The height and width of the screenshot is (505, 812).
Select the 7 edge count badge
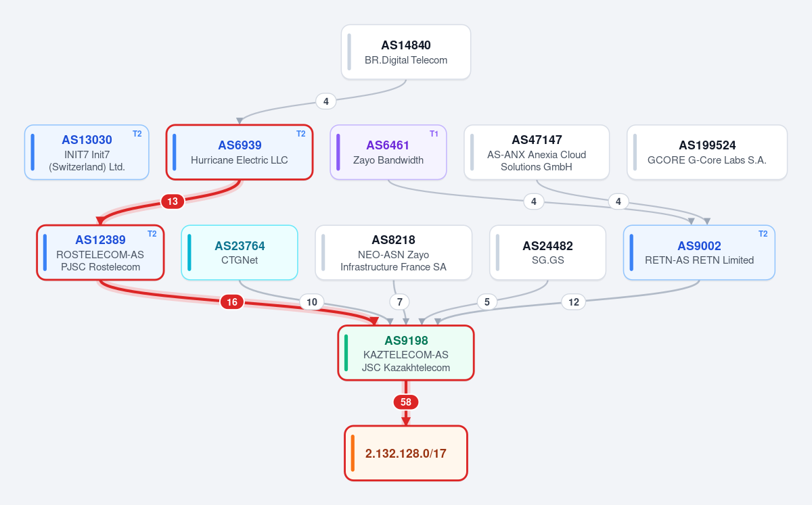click(400, 302)
